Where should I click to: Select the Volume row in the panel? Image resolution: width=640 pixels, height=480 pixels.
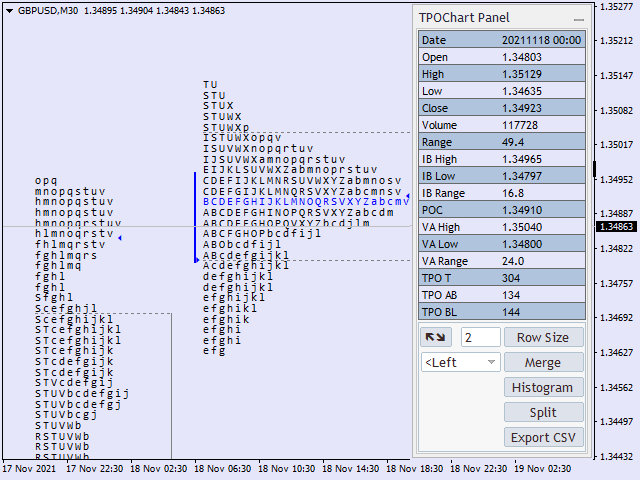click(501, 125)
